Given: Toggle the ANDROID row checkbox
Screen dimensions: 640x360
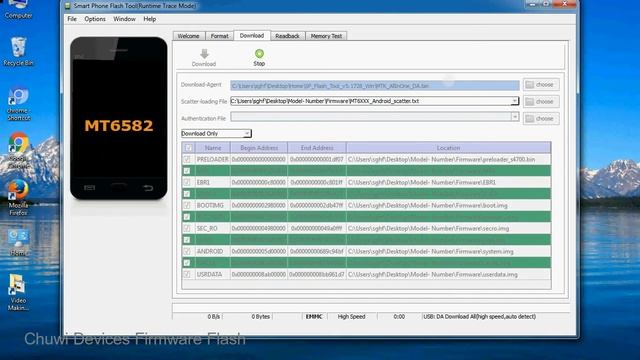Looking at the screenshot, I should coord(187,251).
